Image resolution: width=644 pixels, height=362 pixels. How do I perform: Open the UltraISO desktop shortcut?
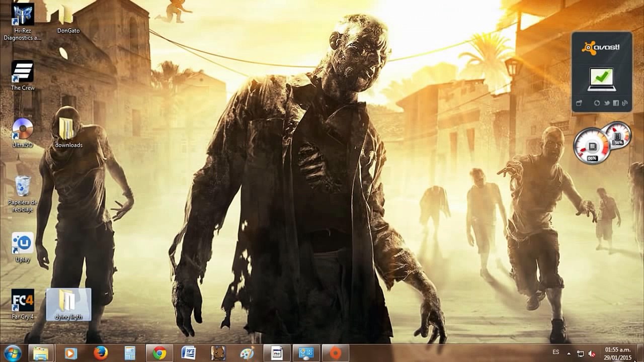[23, 133]
